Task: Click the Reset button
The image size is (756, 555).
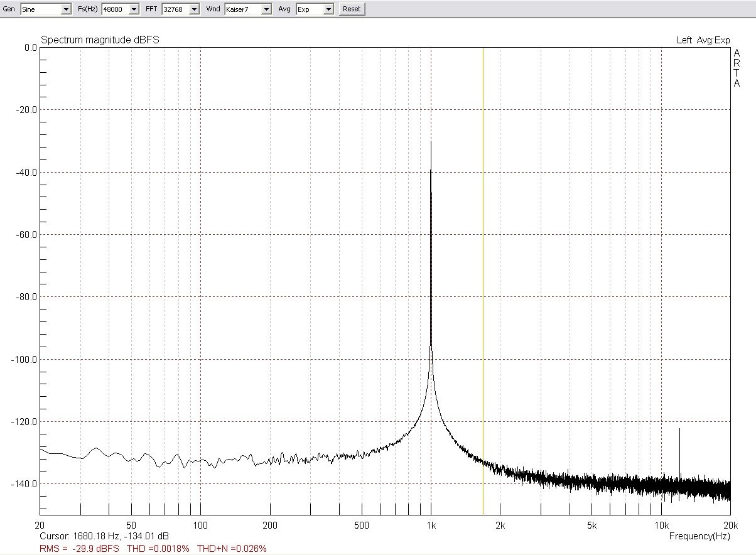Action: pos(352,9)
